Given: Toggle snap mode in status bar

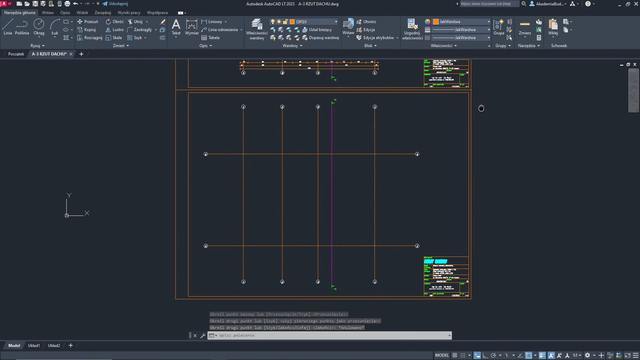Looking at the screenshot, I should pyautogui.click(x=462, y=356).
